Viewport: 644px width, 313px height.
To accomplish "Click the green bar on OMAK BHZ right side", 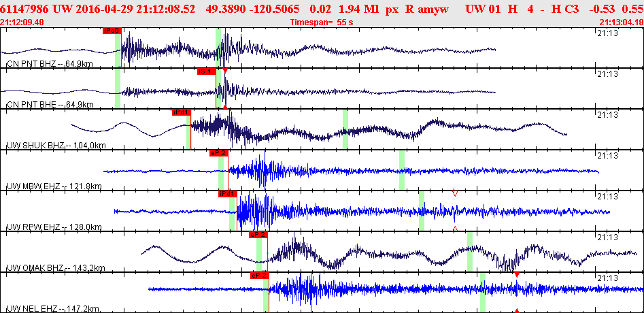I will [469, 251].
